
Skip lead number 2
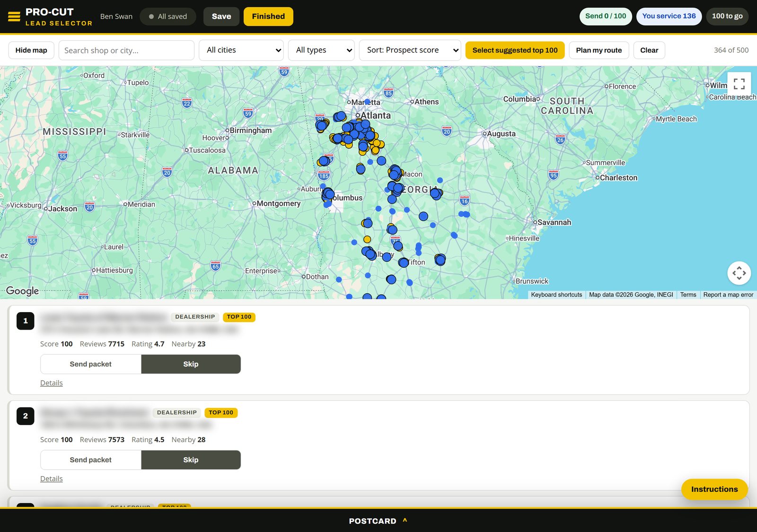191,460
